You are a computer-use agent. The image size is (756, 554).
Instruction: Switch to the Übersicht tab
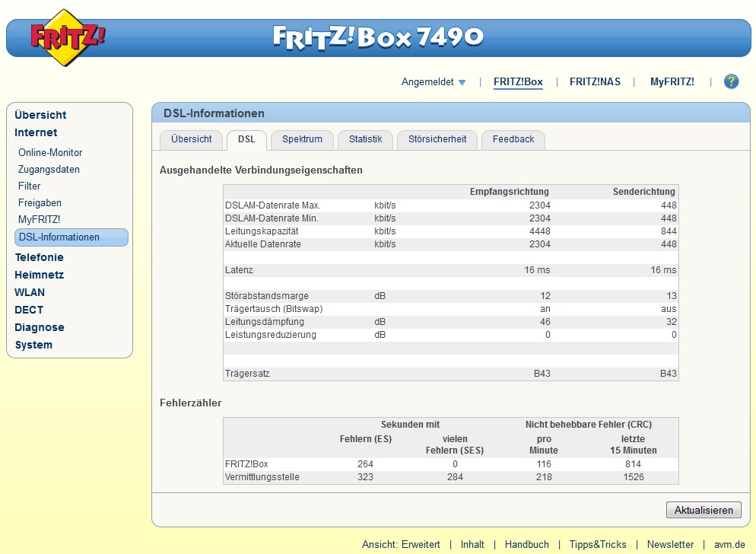(x=191, y=139)
